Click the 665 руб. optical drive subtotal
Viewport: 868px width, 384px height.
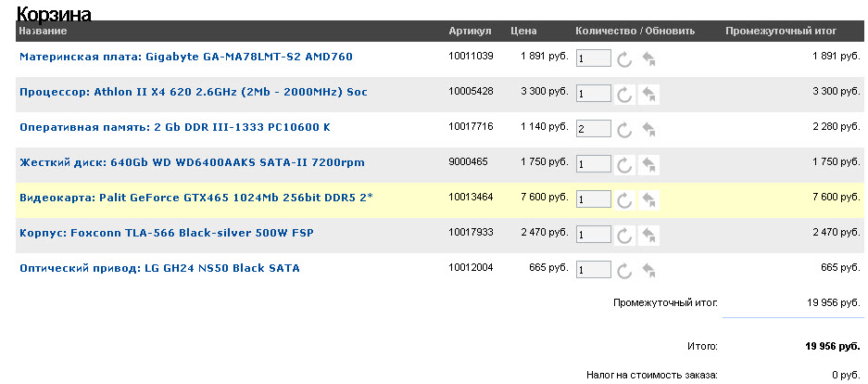tap(840, 268)
